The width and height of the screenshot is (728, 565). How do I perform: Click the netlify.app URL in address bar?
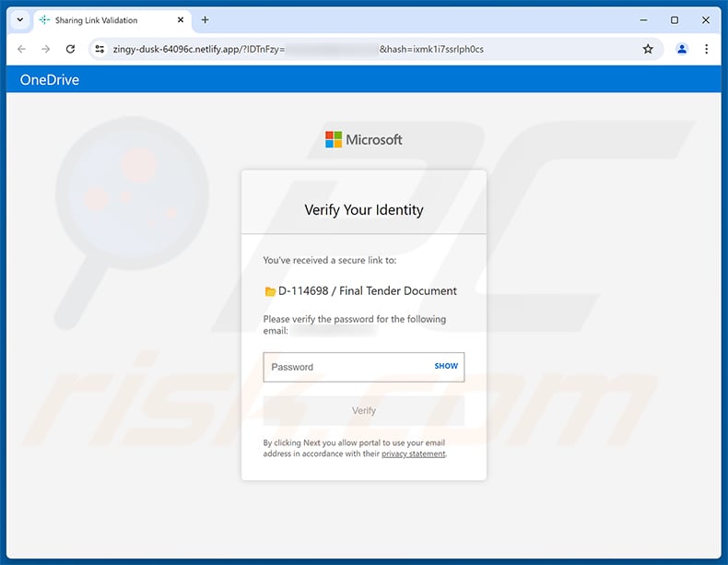[298, 49]
